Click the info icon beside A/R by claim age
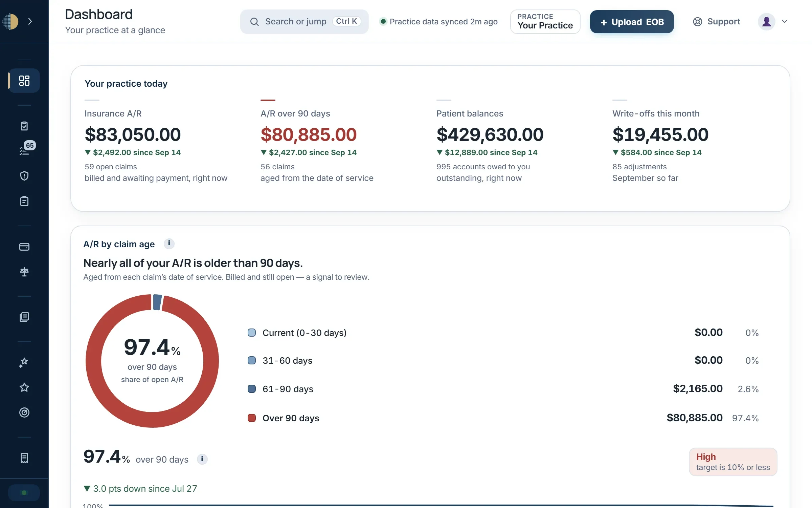Viewport: 812px width, 508px height. tap(169, 244)
